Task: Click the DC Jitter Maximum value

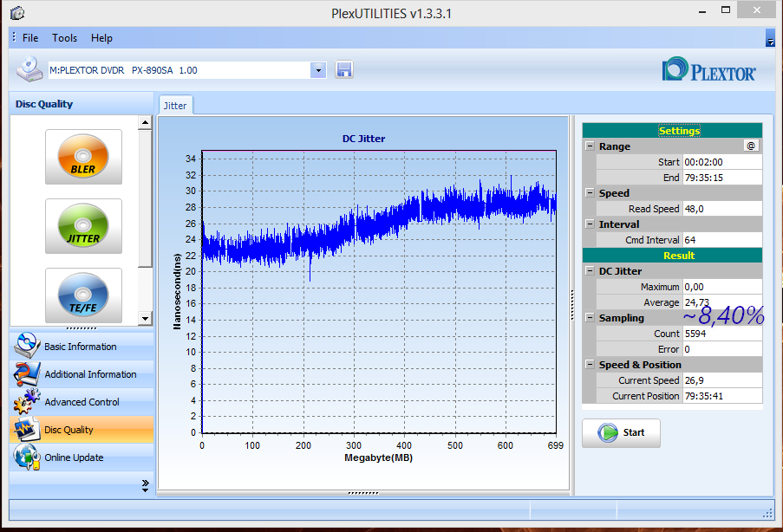Action: pos(722,287)
